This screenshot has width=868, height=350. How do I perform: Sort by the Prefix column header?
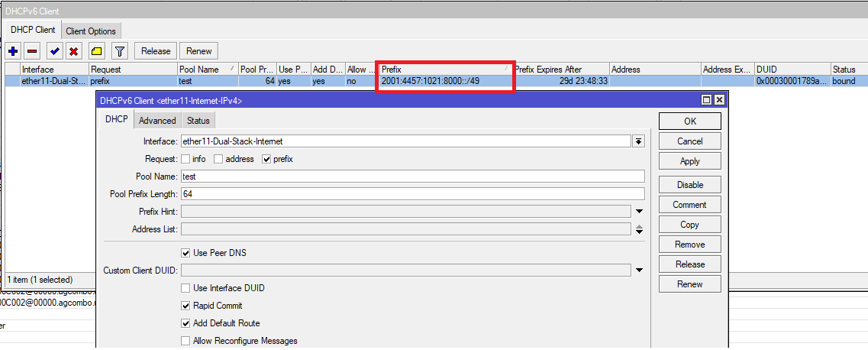tap(444, 70)
